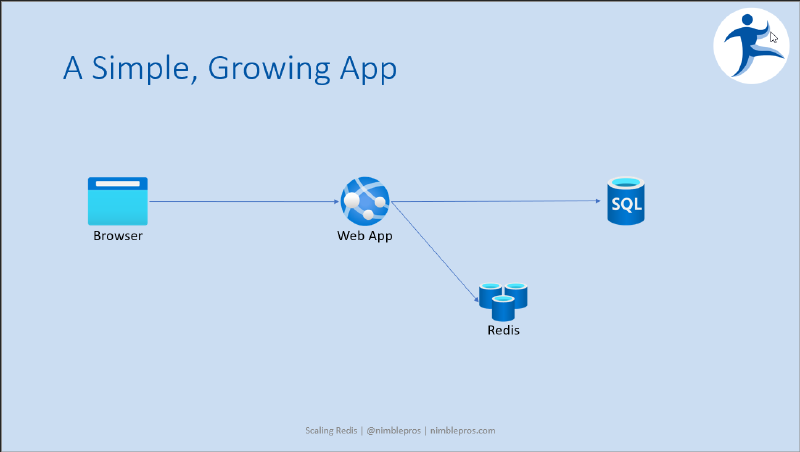Open the nimblepros.com footer link
800x452 pixels.
[462, 431]
